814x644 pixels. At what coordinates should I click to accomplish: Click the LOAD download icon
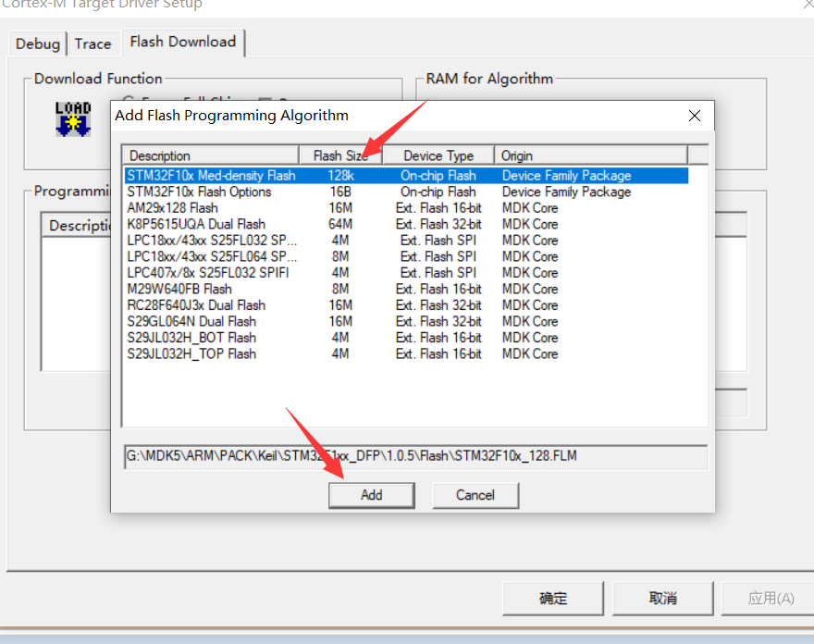click(x=73, y=119)
